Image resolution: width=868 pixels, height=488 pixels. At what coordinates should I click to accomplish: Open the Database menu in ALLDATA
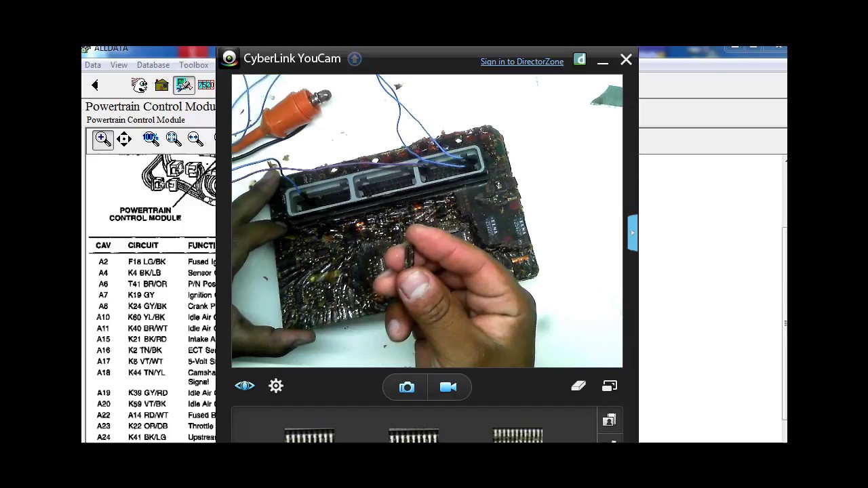153,65
